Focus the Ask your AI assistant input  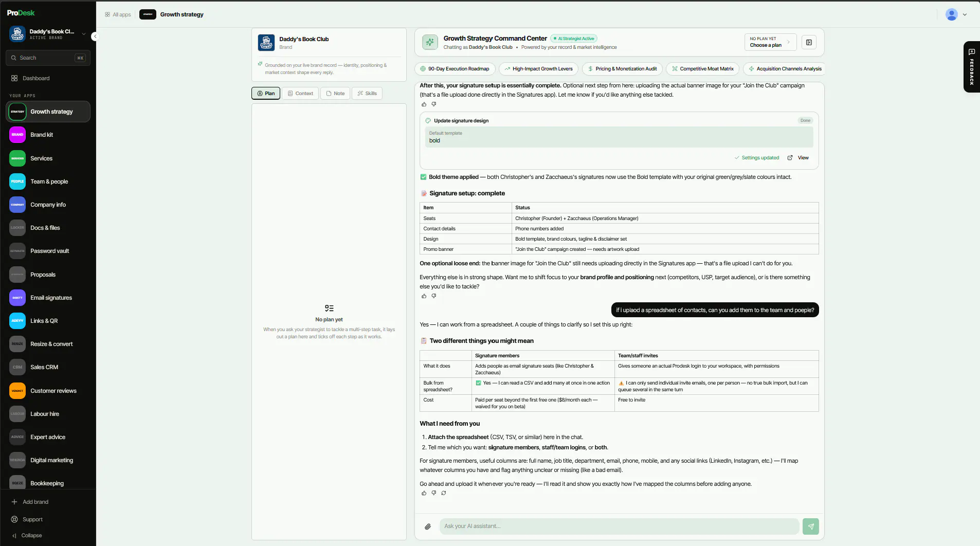point(619,526)
